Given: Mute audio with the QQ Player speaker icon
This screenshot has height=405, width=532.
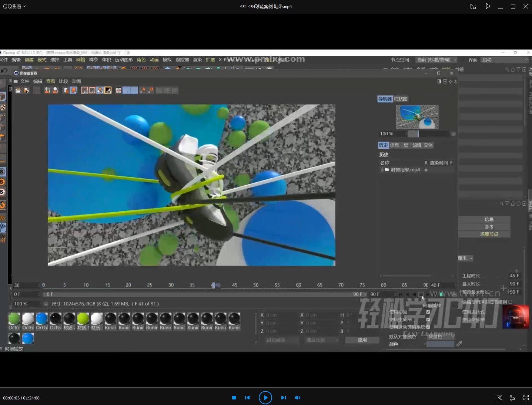Looking at the screenshot, I should (x=297, y=398).
